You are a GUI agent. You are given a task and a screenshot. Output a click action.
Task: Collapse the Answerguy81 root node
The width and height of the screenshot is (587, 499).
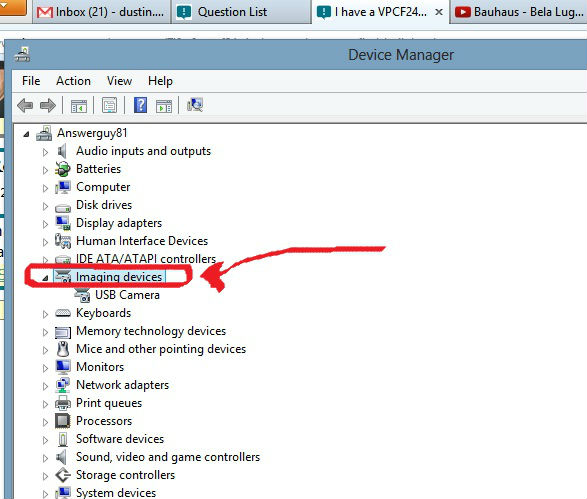click(26, 134)
